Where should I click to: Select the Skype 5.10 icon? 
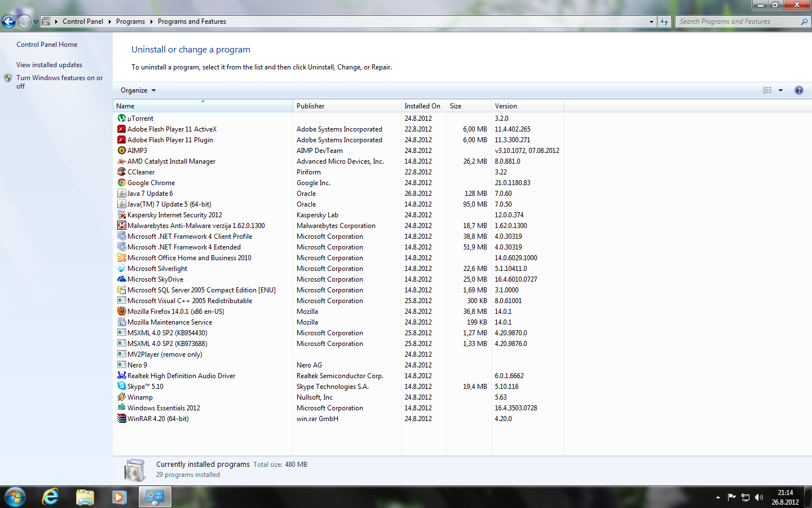[x=121, y=387]
